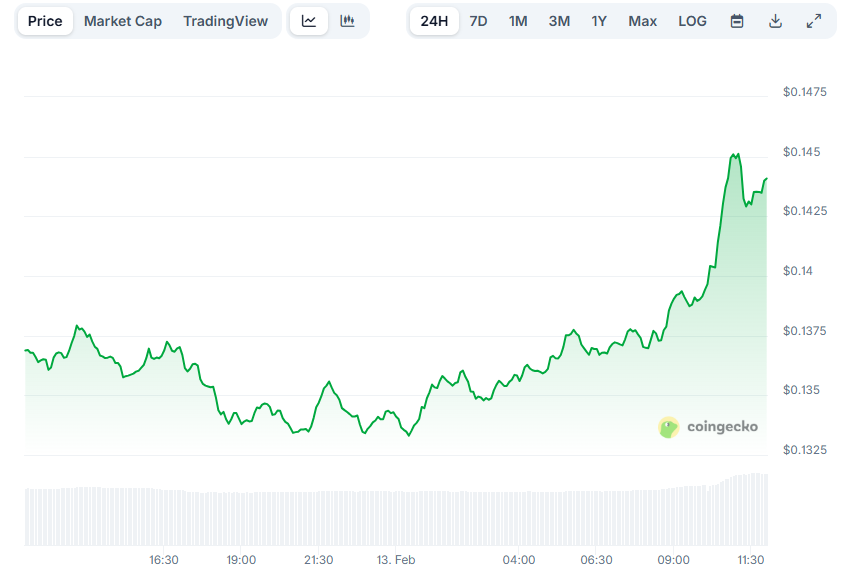Switch to the 7D tab
Screen dimensions: 841x577
pos(478,20)
